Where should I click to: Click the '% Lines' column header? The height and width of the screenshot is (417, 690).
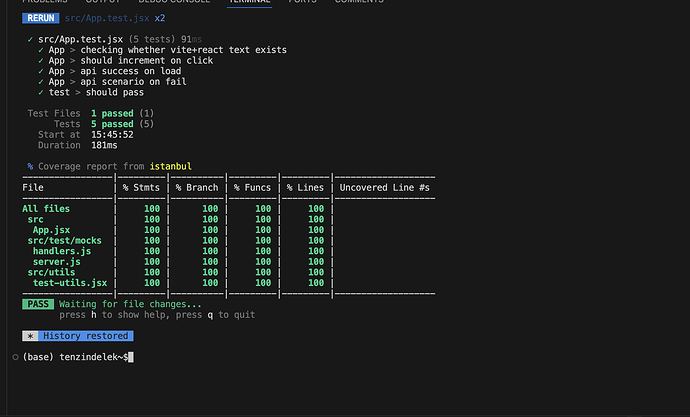[305, 187]
